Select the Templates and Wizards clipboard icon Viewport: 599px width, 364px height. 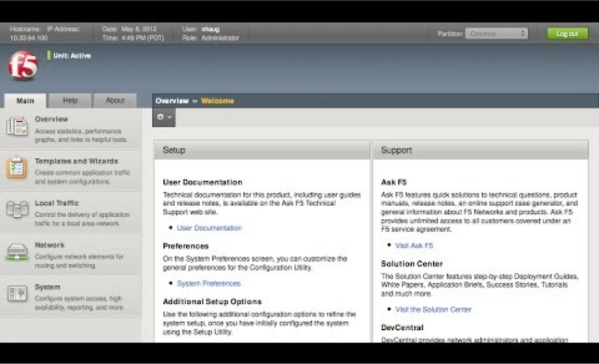point(17,168)
